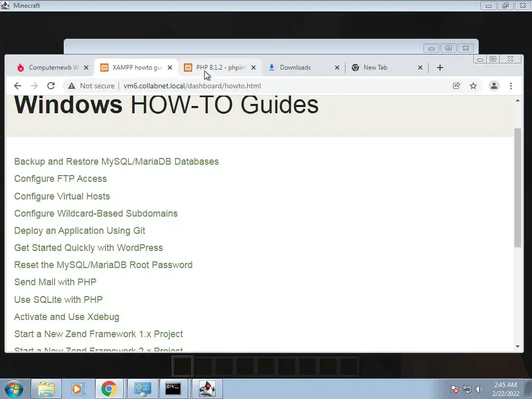Share this page using the share icon

tap(456, 86)
